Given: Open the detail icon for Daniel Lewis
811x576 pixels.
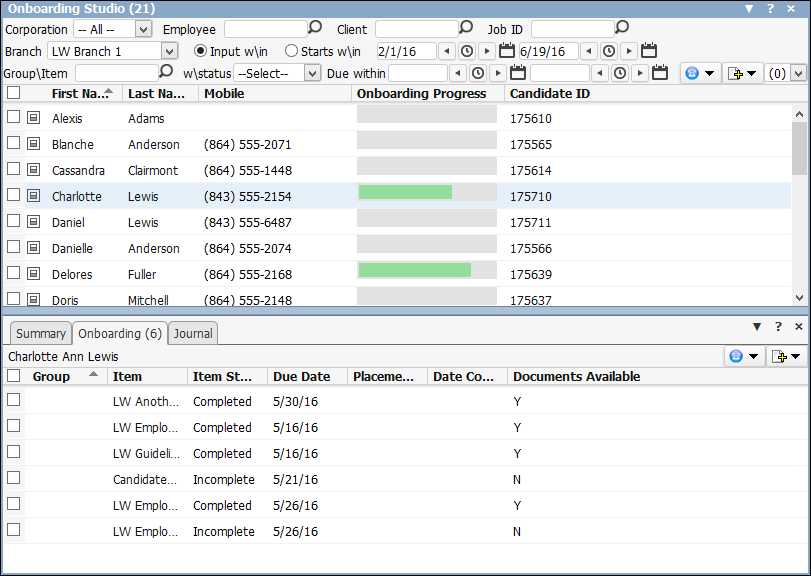Looking at the screenshot, I should pyautogui.click(x=34, y=222).
